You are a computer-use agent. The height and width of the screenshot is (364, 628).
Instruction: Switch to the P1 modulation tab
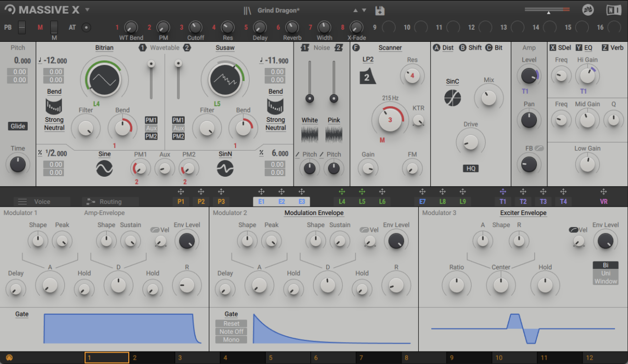pyautogui.click(x=181, y=201)
